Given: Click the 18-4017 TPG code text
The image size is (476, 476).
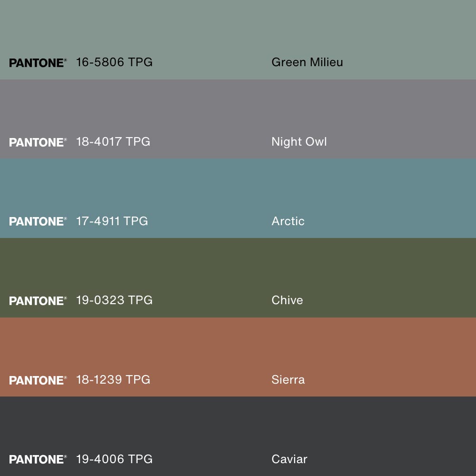Looking at the screenshot, I should [113, 142].
